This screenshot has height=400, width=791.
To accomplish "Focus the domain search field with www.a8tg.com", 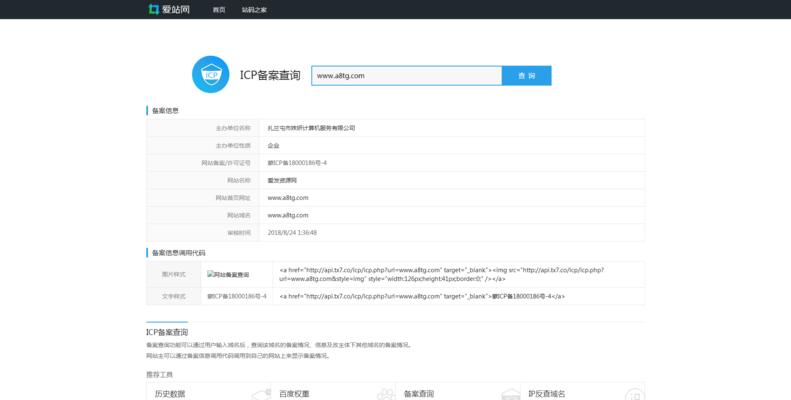I will click(407, 76).
